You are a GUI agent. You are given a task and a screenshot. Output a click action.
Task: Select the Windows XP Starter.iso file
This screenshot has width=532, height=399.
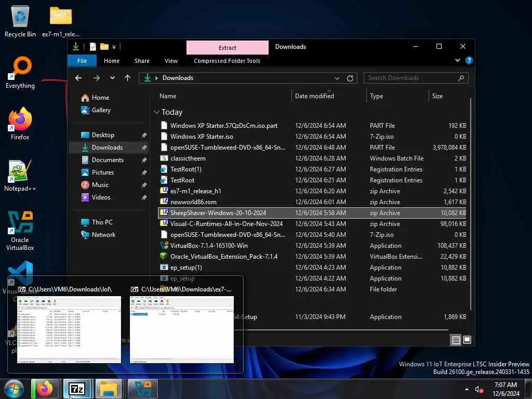click(x=312, y=137)
